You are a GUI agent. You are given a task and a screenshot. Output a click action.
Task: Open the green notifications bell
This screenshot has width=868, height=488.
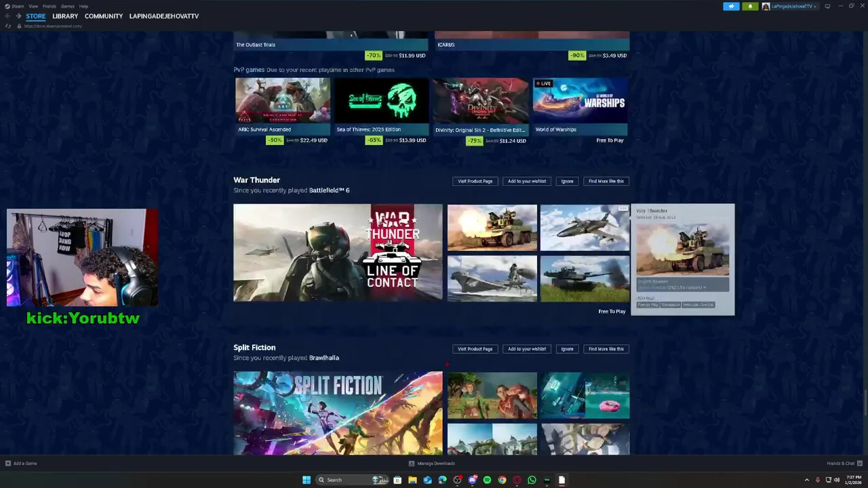750,6
